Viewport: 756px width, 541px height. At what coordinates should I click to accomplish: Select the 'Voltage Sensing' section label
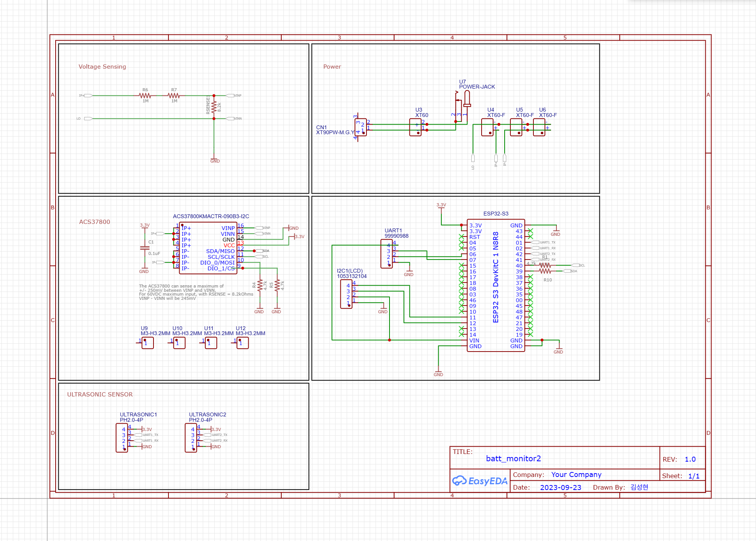(102, 67)
